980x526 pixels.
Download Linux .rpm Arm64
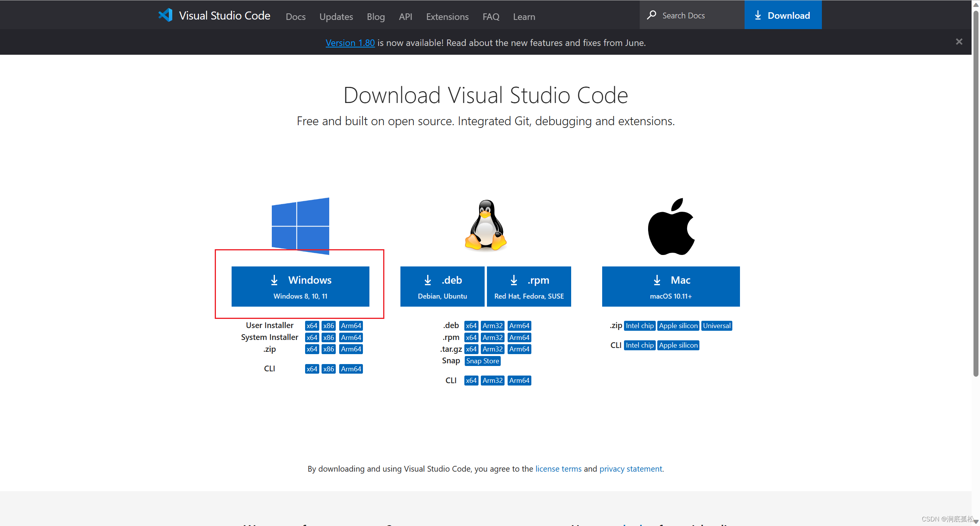[519, 337]
